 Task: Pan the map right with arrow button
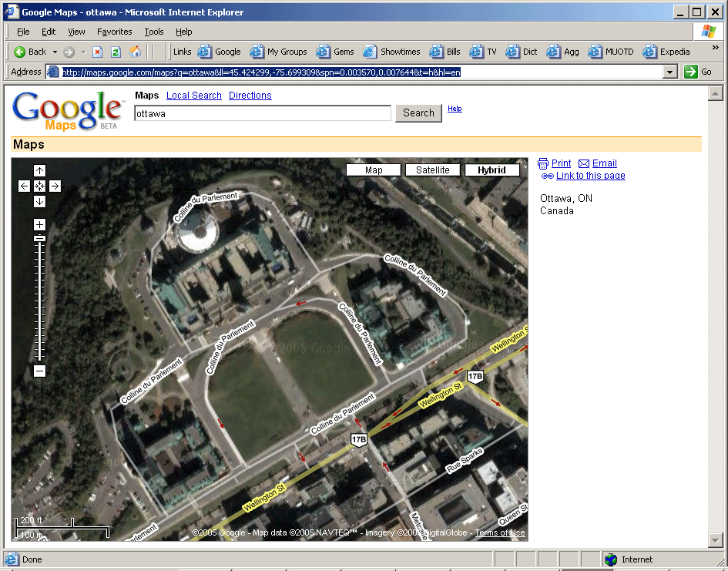point(55,186)
